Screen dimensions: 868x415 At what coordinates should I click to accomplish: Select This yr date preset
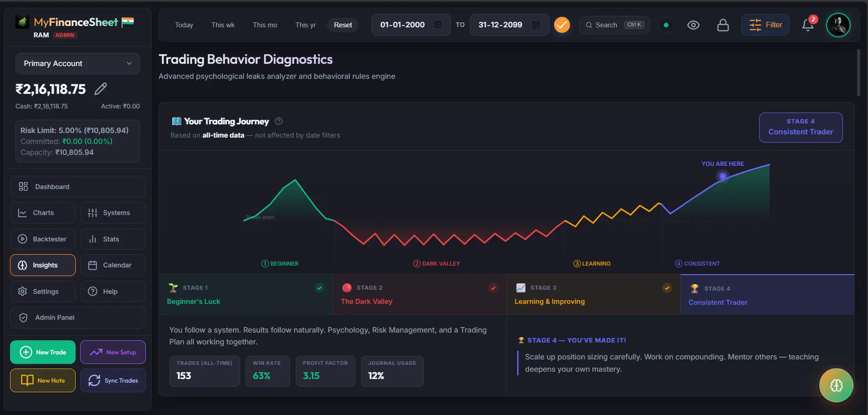coord(305,25)
